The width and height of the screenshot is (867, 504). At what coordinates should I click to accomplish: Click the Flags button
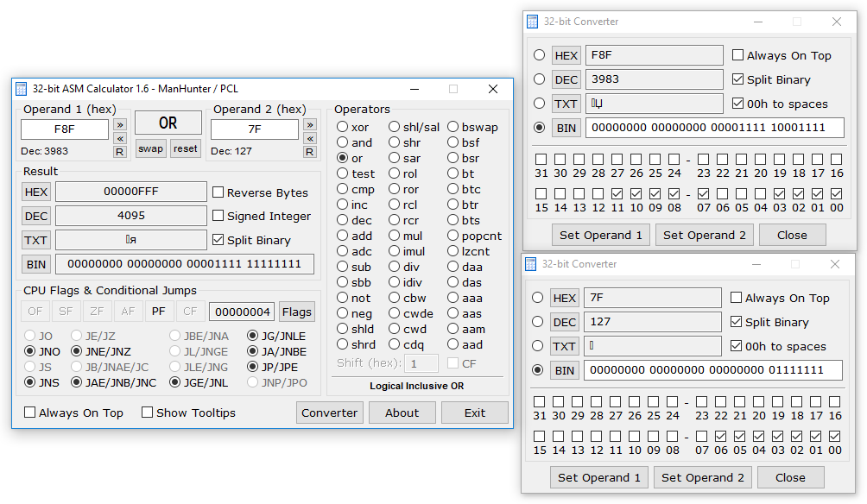coord(296,312)
